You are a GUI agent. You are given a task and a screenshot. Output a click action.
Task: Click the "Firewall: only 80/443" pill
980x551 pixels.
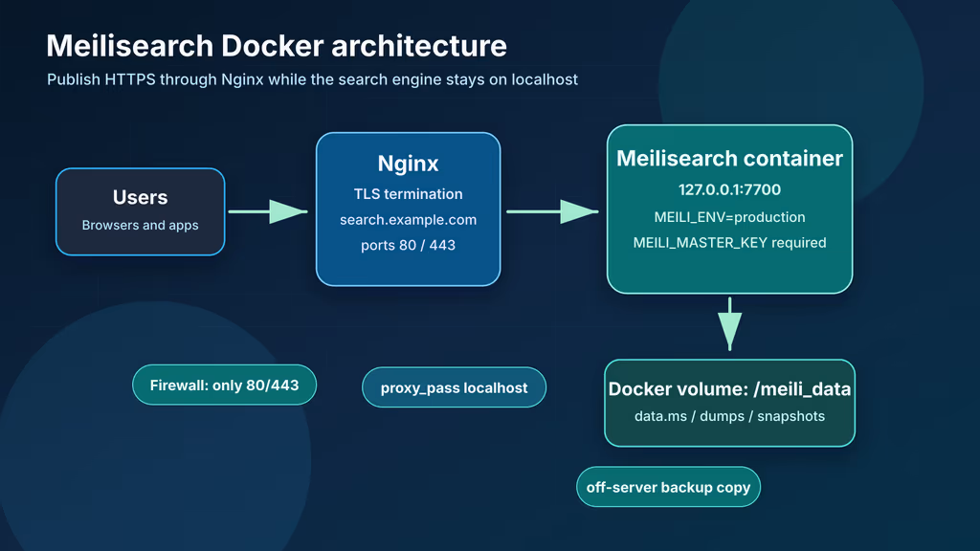pyautogui.click(x=224, y=385)
